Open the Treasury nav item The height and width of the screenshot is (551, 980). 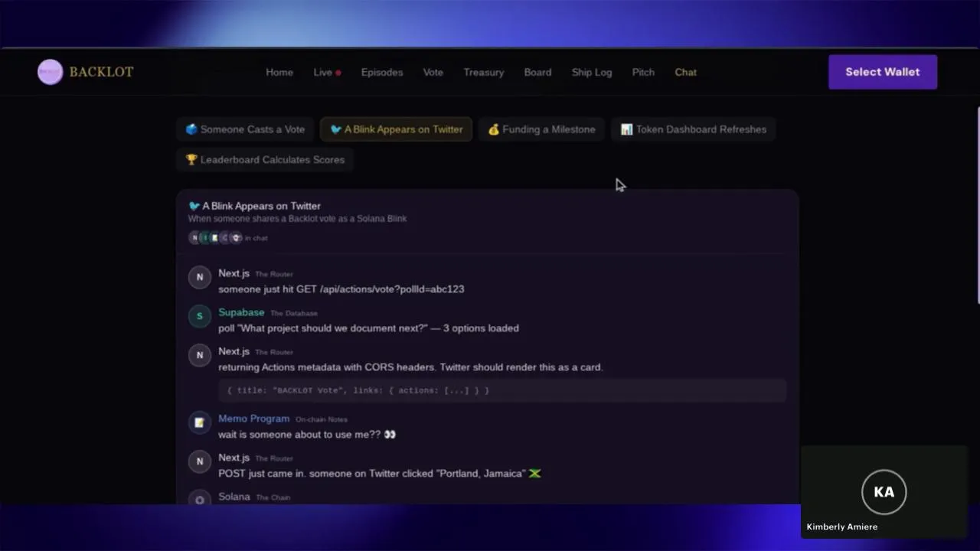[484, 72]
